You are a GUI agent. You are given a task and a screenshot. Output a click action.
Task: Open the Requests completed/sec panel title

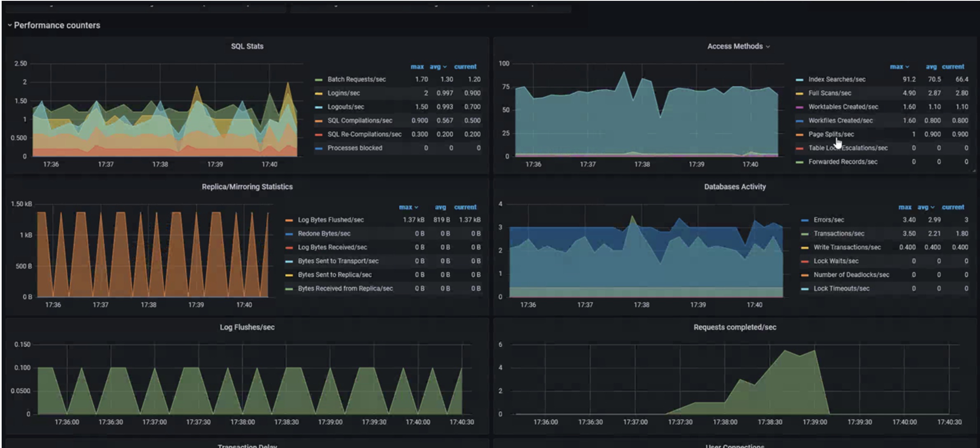click(735, 327)
